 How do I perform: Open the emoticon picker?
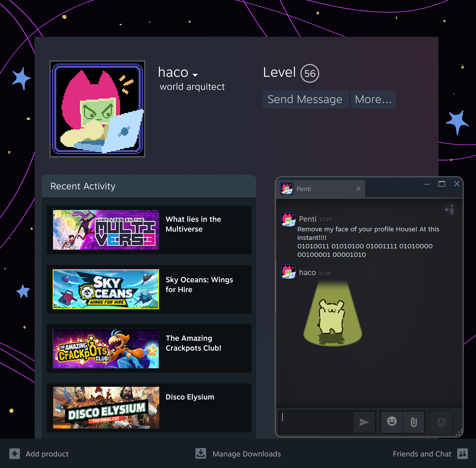pyautogui.click(x=392, y=422)
